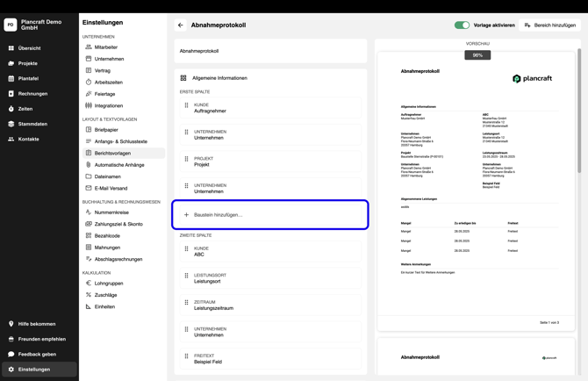Click the Abnahmeprotokoll template name field
The image size is (588, 381).
tap(270, 51)
